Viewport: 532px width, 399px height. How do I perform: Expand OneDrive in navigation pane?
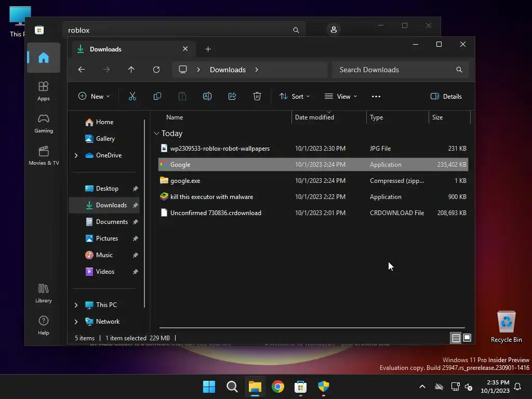pos(76,155)
